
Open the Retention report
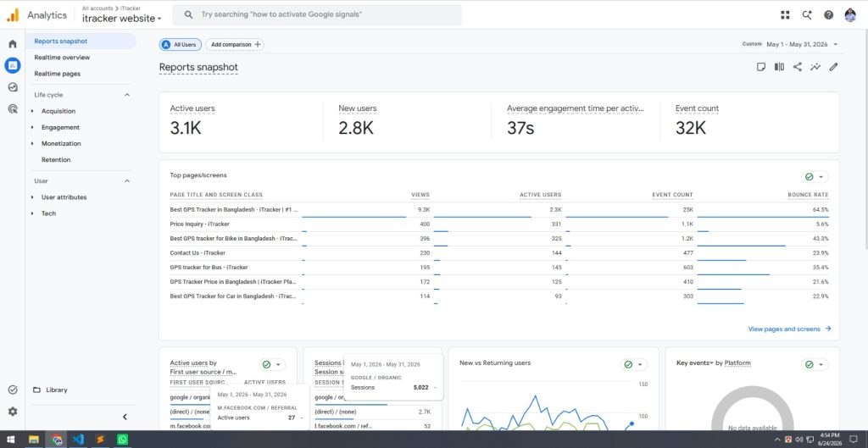(x=56, y=159)
